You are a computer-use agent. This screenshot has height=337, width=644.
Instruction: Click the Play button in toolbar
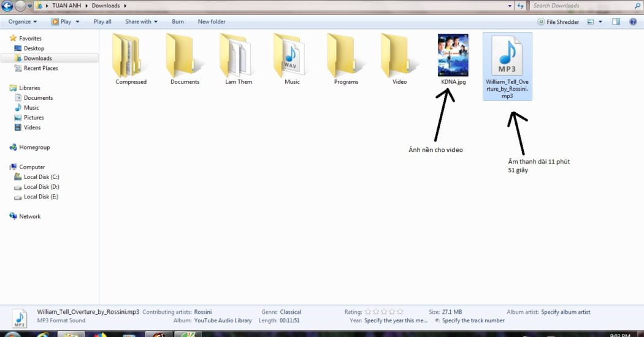61,22
